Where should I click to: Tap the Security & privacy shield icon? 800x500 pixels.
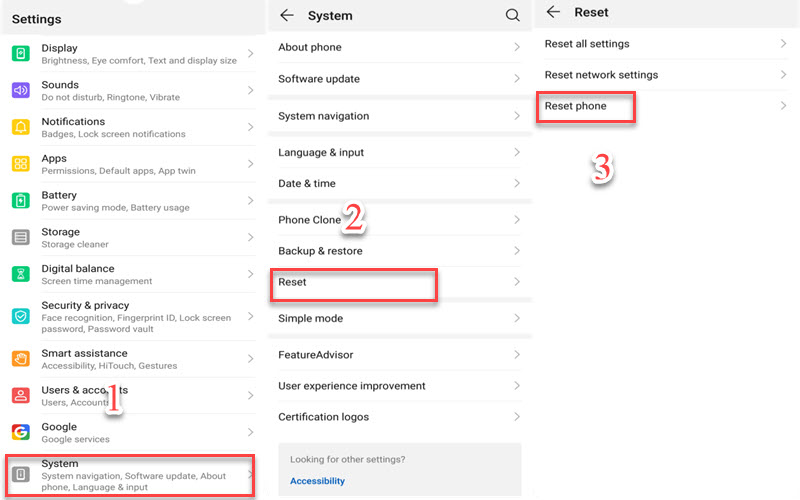21,316
